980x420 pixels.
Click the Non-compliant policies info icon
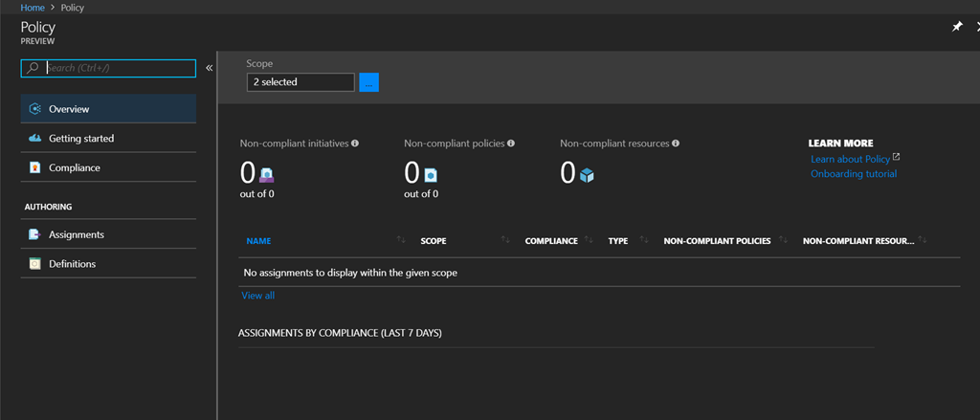point(511,144)
